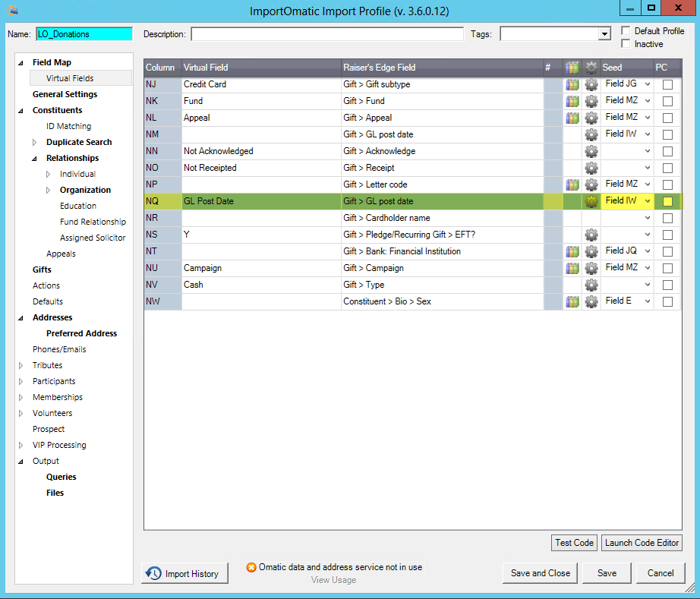The height and width of the screenshot is (599, 700).
Task: Click the Save button
Action: [607, 573]
